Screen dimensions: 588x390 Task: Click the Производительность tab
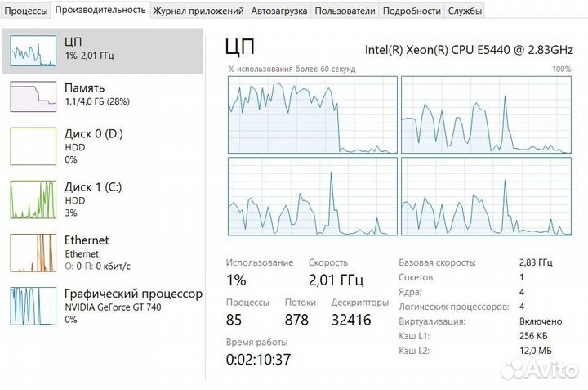point(100,10)
